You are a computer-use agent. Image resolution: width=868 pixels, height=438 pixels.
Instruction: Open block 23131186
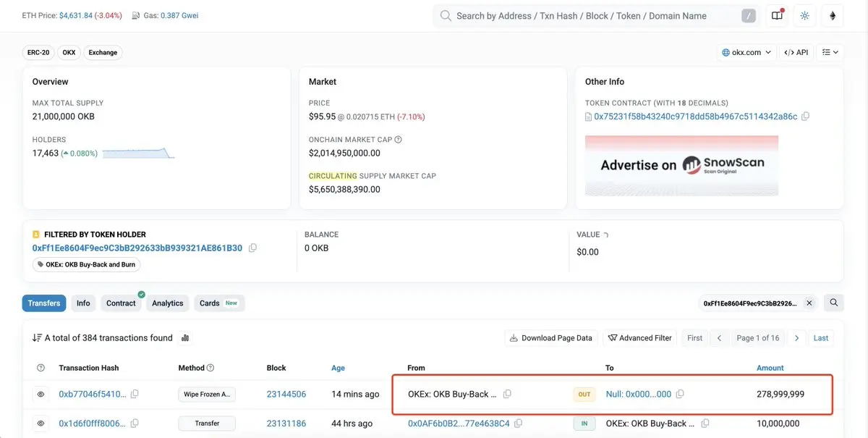(x=286, y=424)
